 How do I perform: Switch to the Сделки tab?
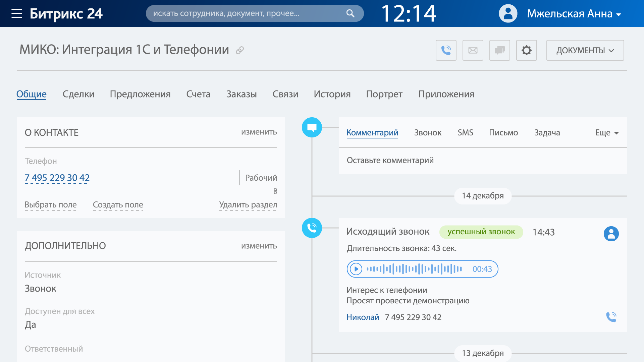pyautogui.click(x=78, y=94)
